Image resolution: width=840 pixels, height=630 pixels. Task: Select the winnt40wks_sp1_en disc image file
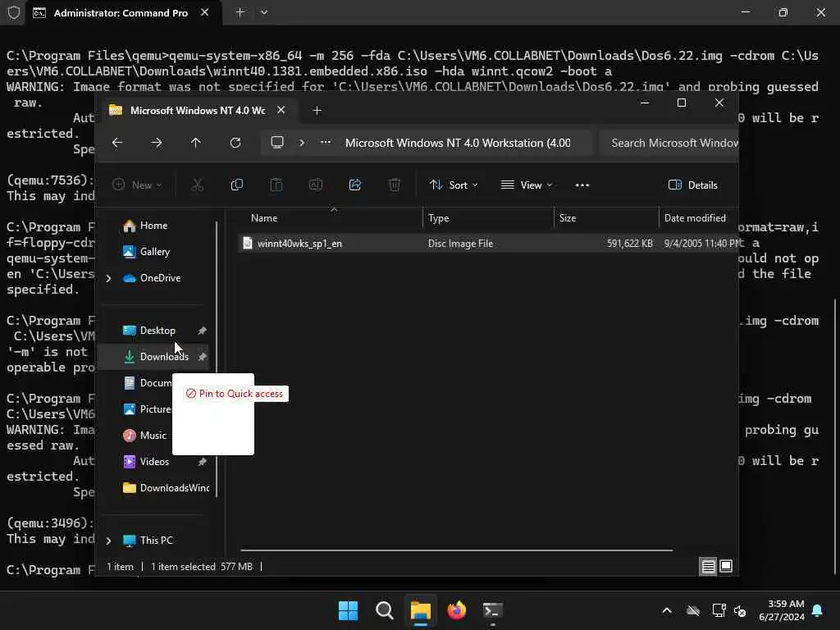pyautogui.click(x=488, y=243)
